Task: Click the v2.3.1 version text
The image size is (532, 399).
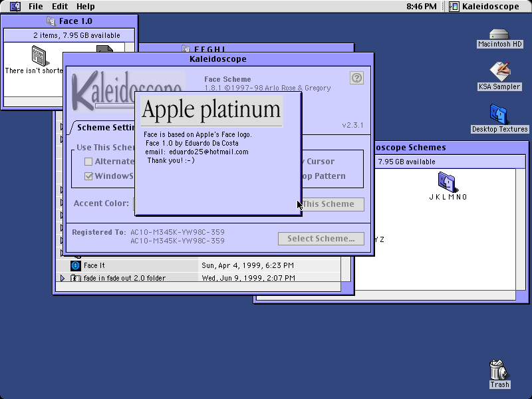Action: click(353, 125)
